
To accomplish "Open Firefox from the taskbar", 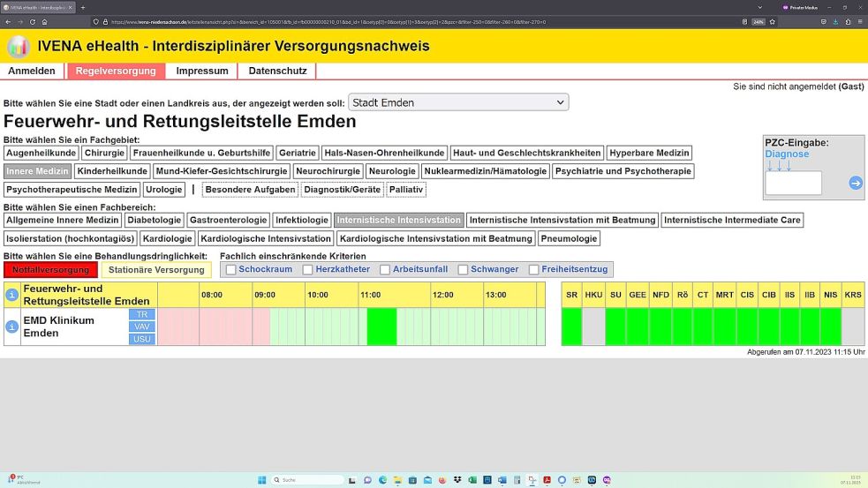I will [442, 480].
